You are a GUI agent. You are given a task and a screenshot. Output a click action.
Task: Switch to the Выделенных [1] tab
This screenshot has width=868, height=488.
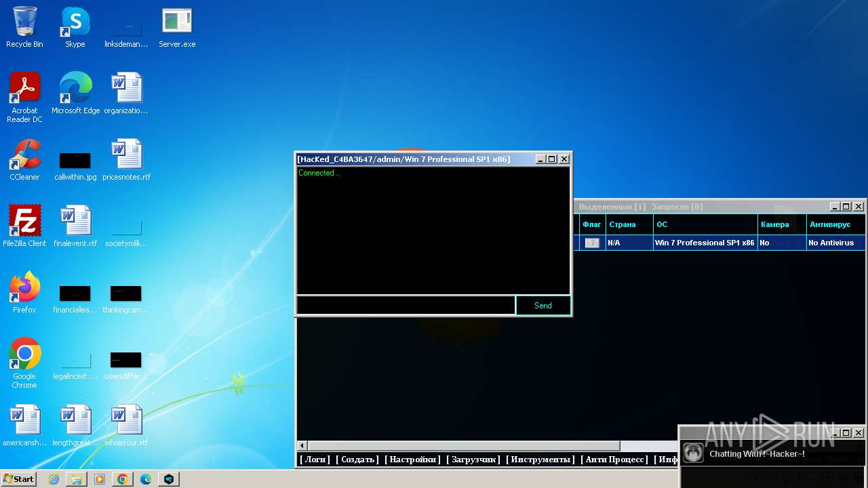612,207
